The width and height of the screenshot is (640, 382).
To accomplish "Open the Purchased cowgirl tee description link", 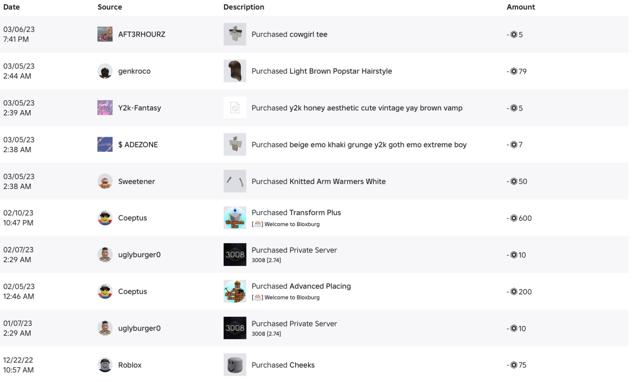I will point(289,34).
